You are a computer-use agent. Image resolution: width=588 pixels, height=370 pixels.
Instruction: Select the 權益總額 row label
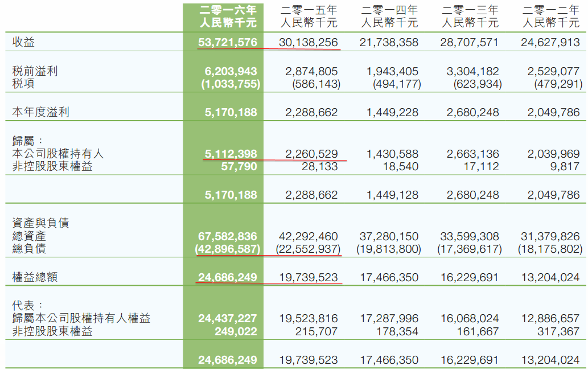pyautogui.click(x=35, y=278)
